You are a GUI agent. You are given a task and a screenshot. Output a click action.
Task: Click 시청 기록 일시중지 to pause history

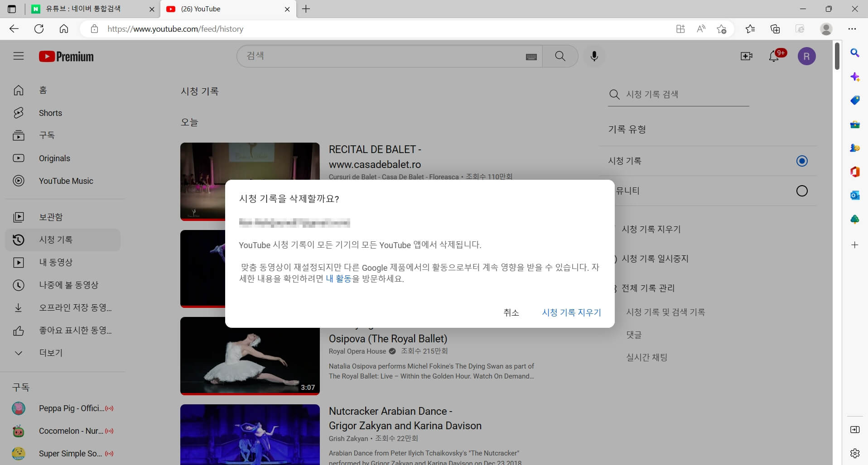[x=656, y=259]
